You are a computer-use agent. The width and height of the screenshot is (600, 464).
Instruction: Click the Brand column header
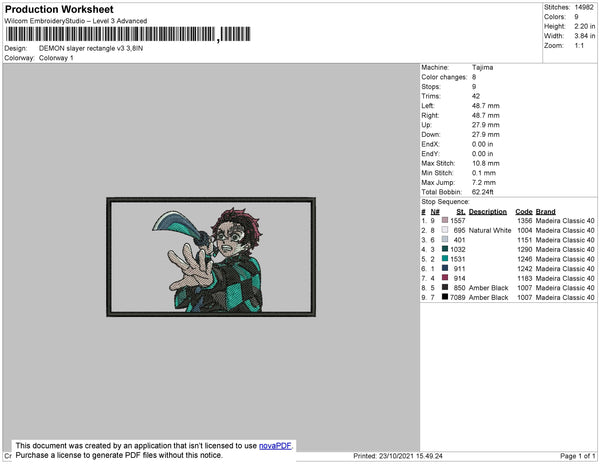(545, 212)
